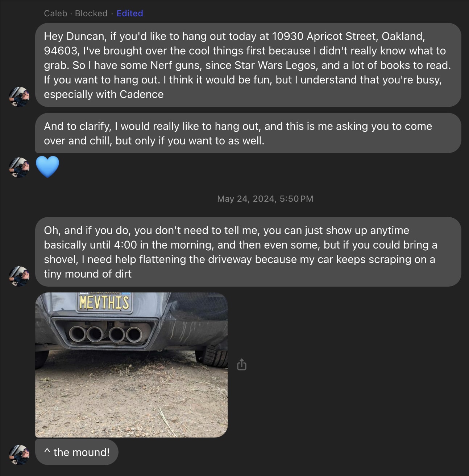Image resolution: width=469 pixels, height=476 pixels.
Task: Click the avatar beside the blue heart
Action: (19, 167)
